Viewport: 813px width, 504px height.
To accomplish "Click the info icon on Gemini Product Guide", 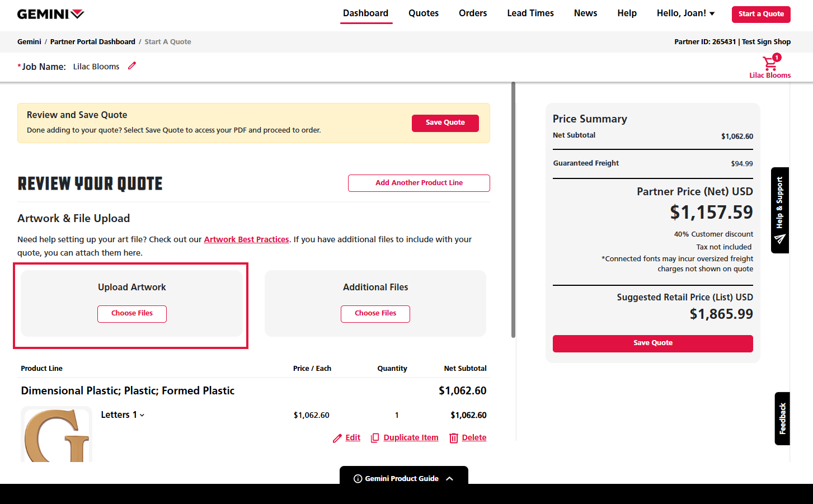I will 358,479.
